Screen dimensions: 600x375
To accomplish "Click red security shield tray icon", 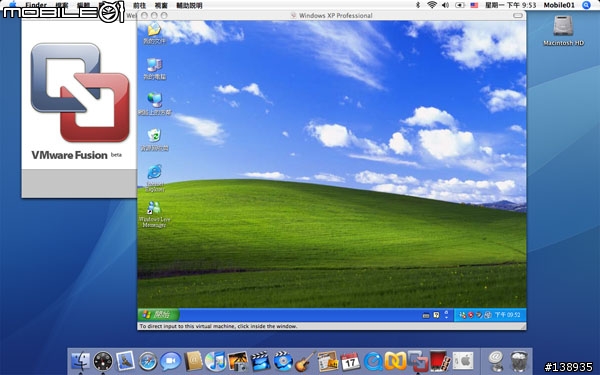I will [x=471, y=315].
